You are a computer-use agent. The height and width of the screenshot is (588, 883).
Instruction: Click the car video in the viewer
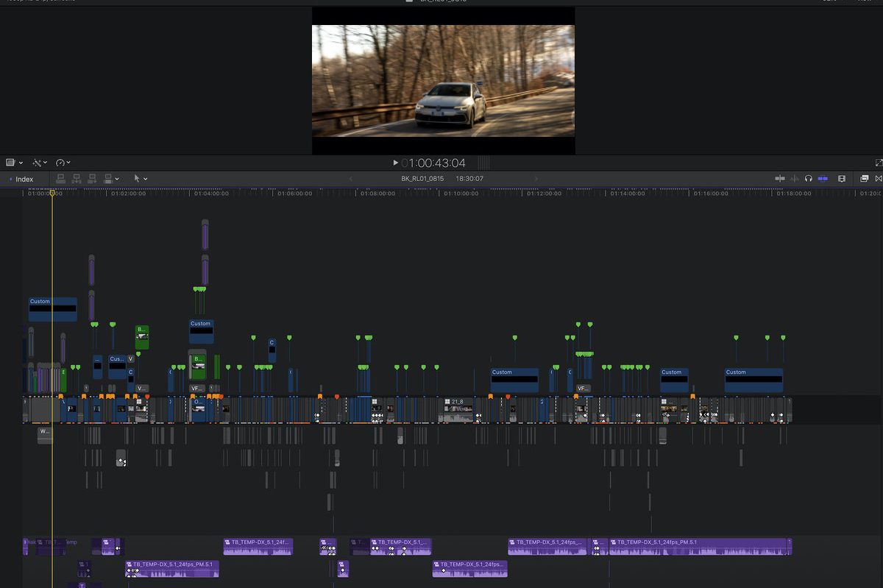pyautogui.click(x=443, y=81)
